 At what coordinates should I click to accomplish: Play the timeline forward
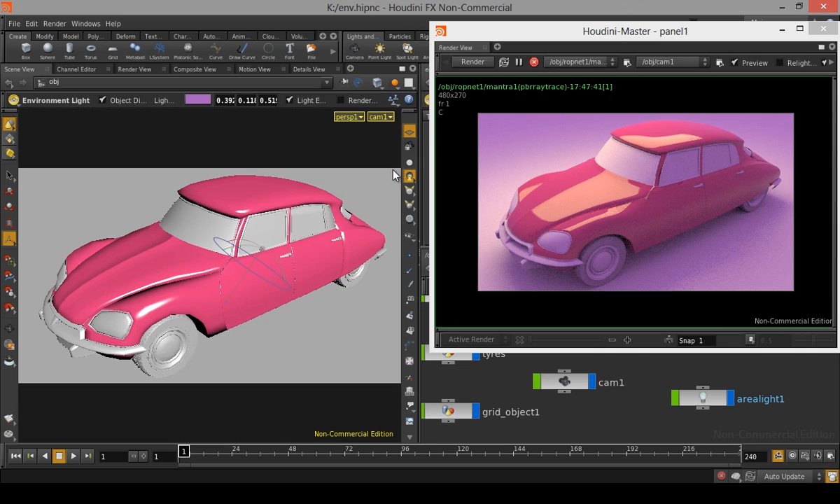pyautogui.click(x=73, y=456)
